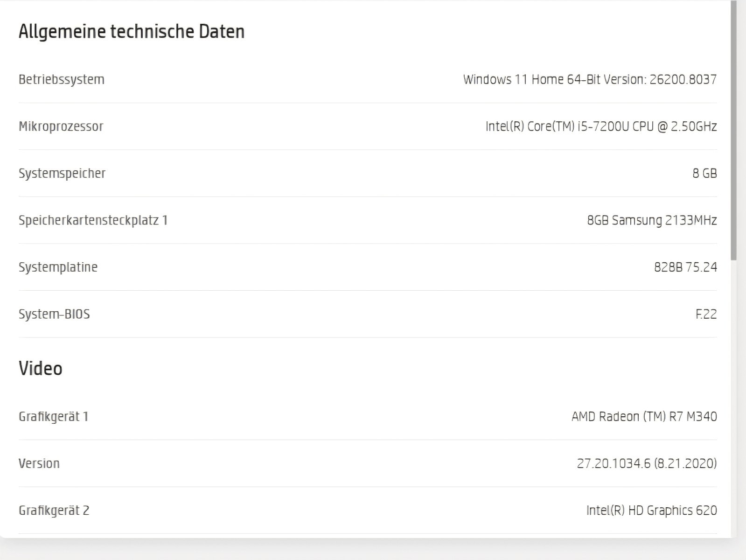Select the Betriebssystem label

[62, 80]
